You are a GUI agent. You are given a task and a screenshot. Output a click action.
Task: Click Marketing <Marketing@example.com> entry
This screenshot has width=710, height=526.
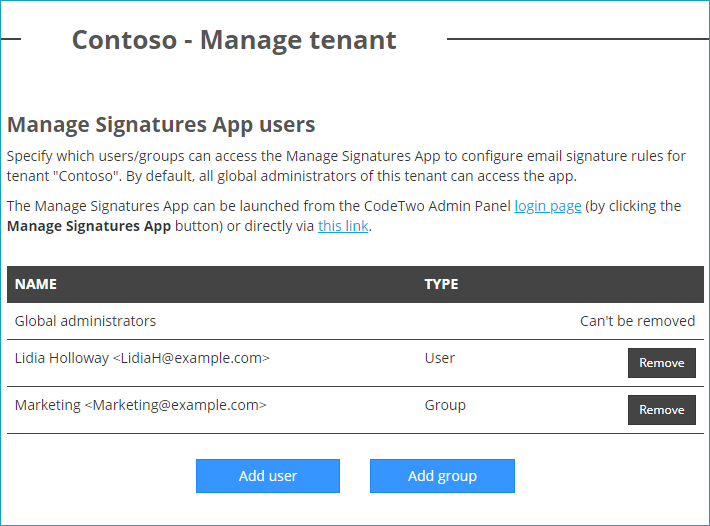pos(140,405)
